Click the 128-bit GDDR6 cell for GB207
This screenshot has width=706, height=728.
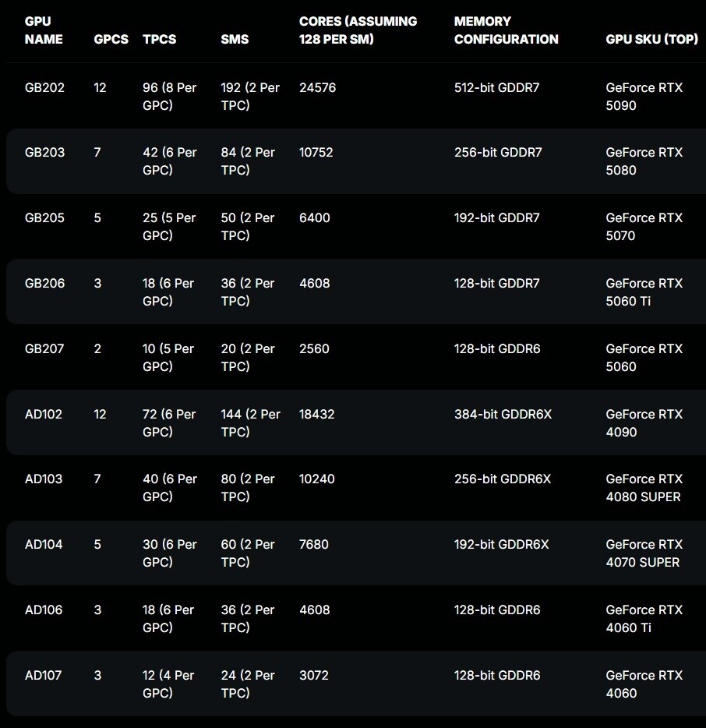[497, 348]
